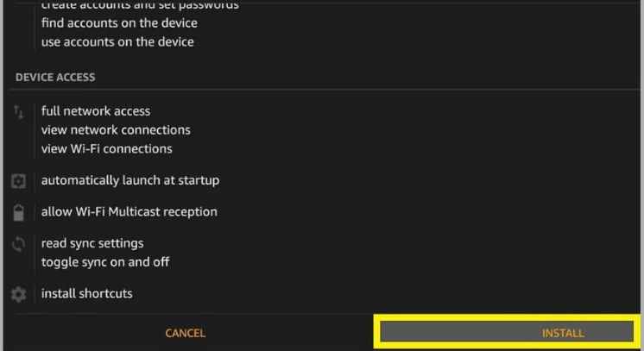The height and width of the screenshot is (351, 644).
Task: Click the INSTALL button
Action: [562, 333]
